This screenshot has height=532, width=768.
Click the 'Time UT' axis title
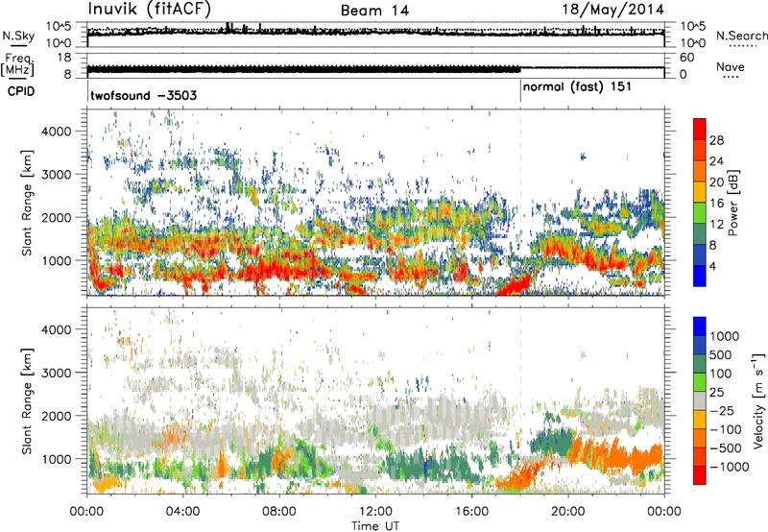tap(375, 526)
